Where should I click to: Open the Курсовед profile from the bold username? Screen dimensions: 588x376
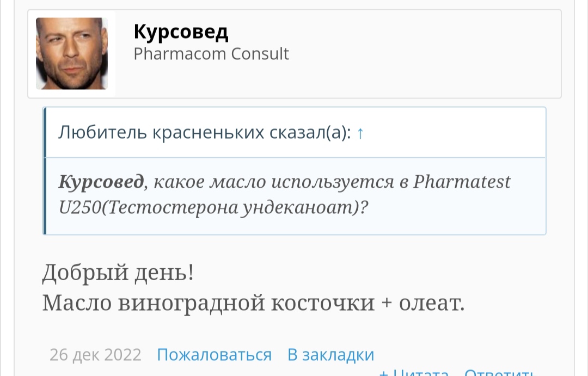click(x=181, y=32)
